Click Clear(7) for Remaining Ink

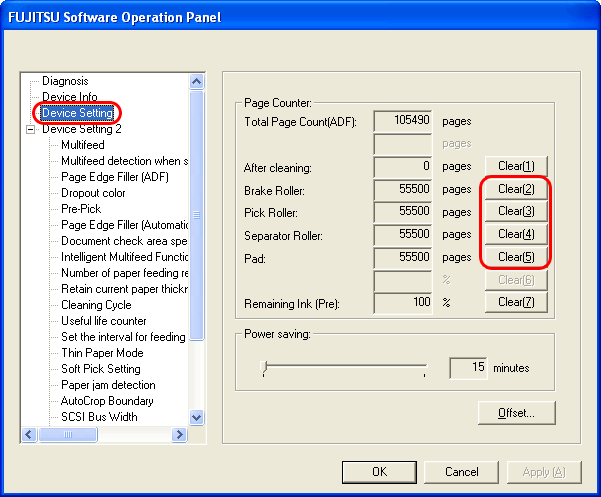point(516,302)
